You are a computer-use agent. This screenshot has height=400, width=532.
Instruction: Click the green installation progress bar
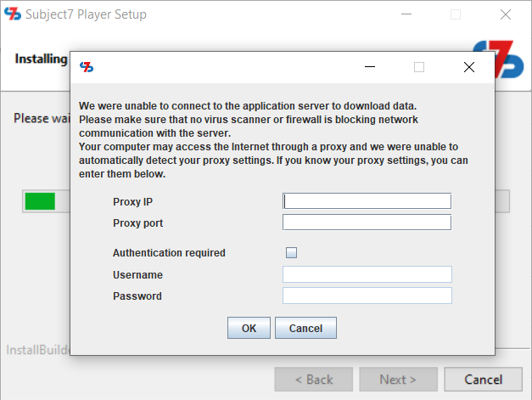(40, 201)
